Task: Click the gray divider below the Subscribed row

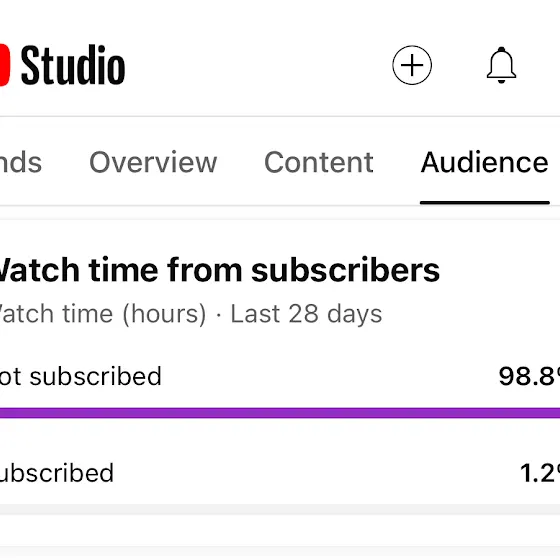Action: click(x=280, y=509)
